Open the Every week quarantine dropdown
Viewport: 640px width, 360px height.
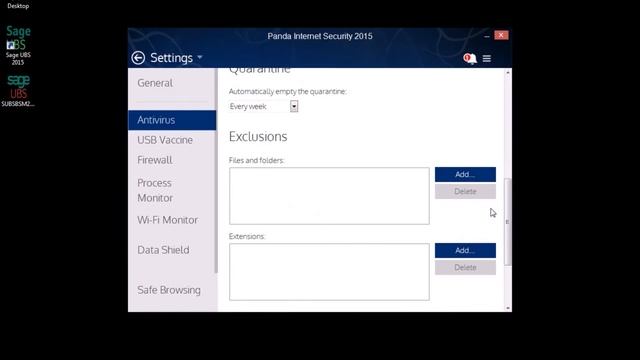point(263,107)
